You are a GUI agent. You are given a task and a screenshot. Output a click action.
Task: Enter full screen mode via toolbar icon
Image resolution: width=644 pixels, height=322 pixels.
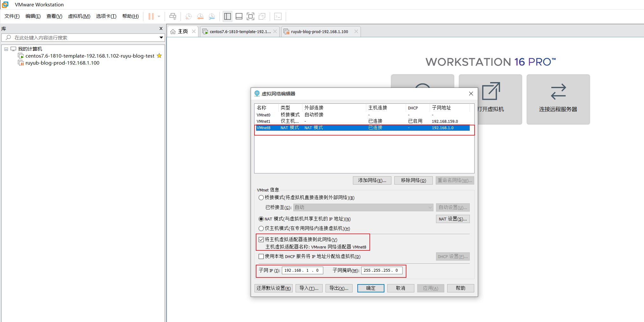click(x=251, y=16)
